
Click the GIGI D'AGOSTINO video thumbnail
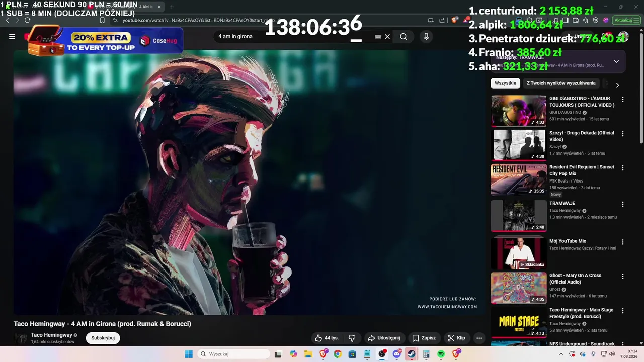click(519, 111)
